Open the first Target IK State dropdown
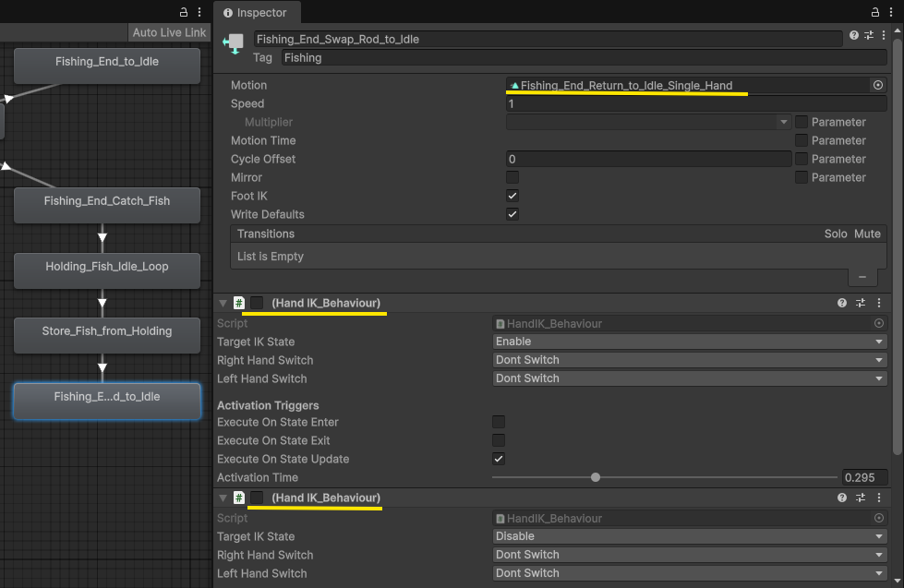The image size is (904, 588). (689, 342)
